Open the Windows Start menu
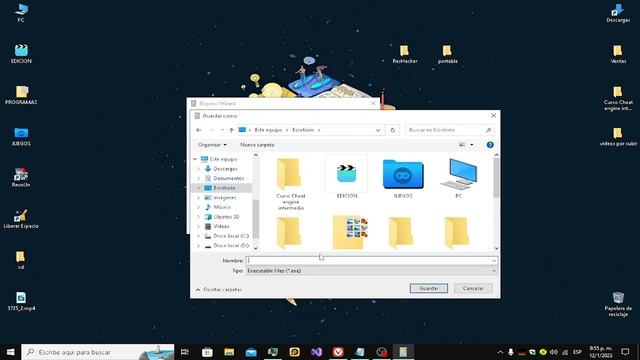The width and height of the screenshot is (640, 360). pos(10,352)
